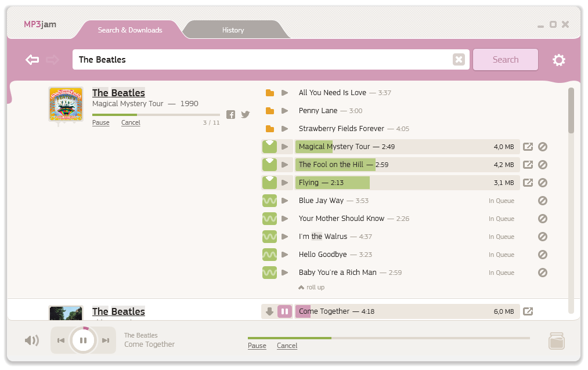Image resolution: width=588 pixels, height=370 pixels.
Task: Open share link for Magical Mystery Tour track
Action: point(528,147)
